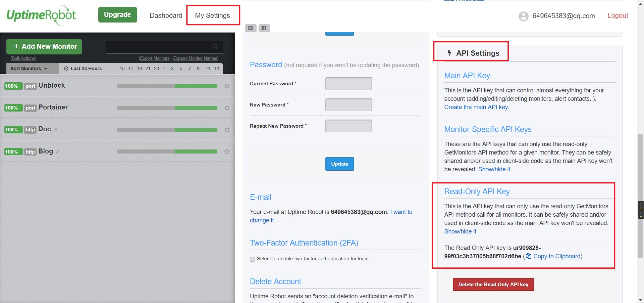
Task: Click Show/hide it under Read-Only API Key
Action: coord(460,231)
